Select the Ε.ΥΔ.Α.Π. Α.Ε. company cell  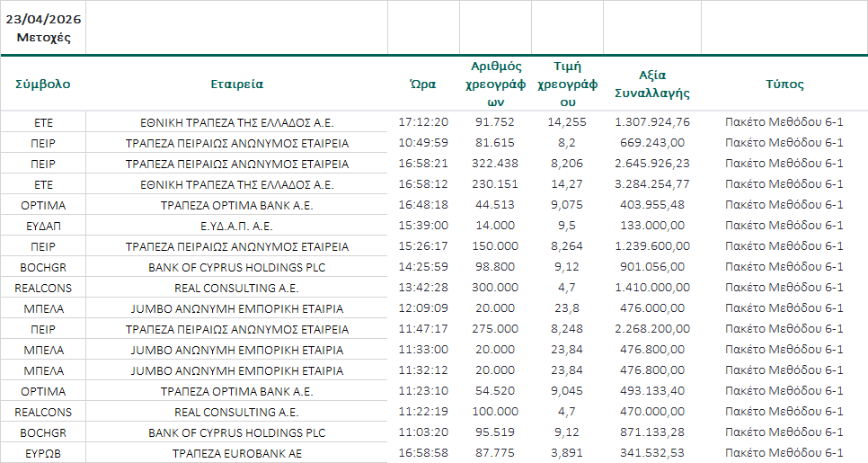[x=236, y=226]
